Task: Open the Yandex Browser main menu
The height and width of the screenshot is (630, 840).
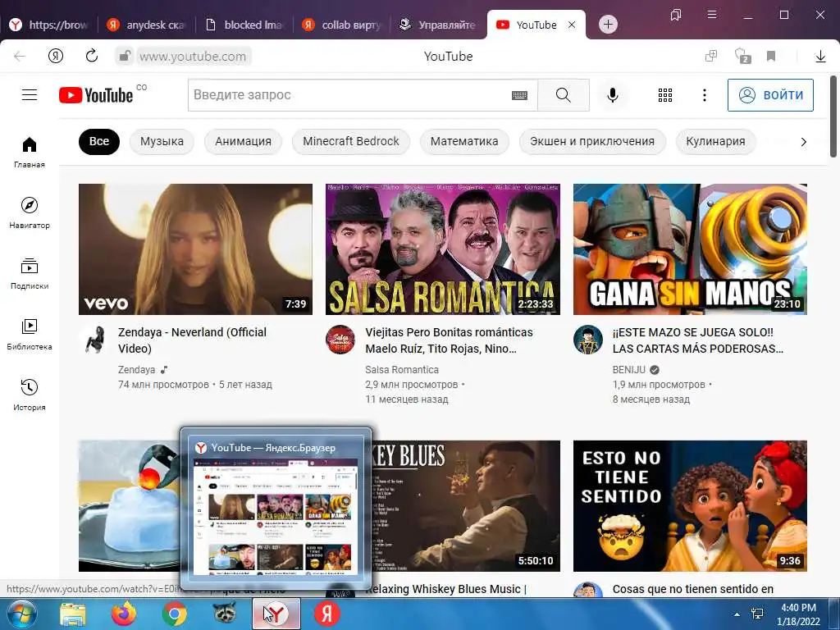Action: click(x=712, y=15)
